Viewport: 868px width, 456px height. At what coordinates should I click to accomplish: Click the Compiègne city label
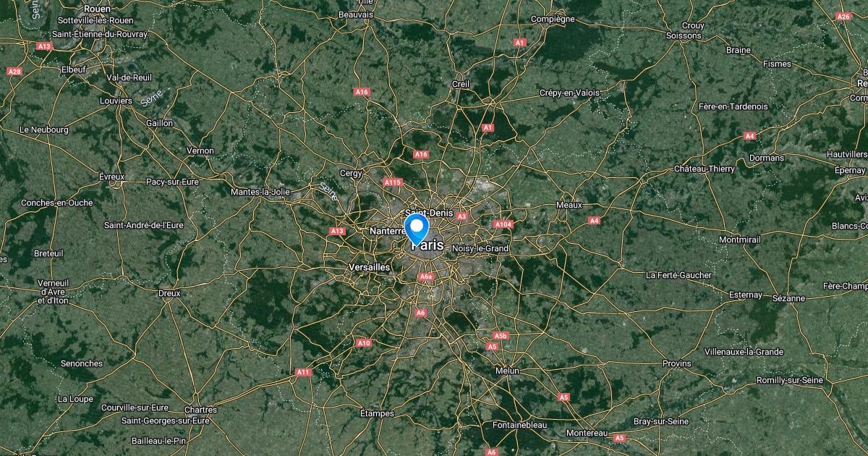pyautogui.click(x=553, y=19)
